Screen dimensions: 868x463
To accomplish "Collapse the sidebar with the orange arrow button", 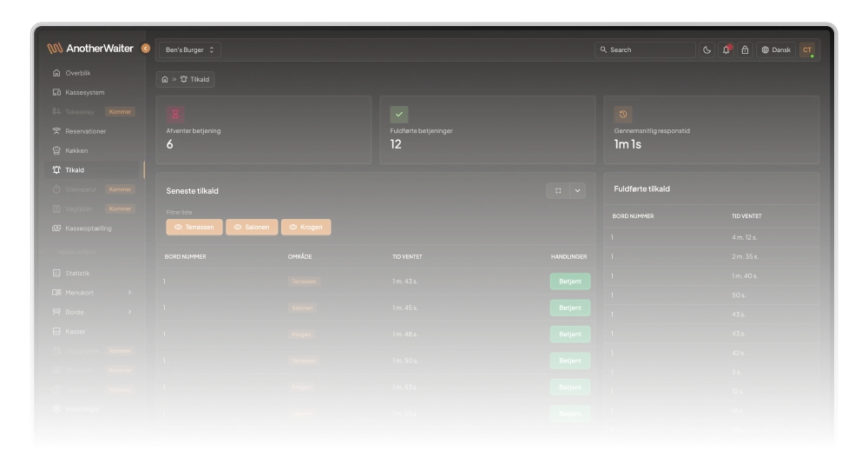I will (x=146, y=48).
